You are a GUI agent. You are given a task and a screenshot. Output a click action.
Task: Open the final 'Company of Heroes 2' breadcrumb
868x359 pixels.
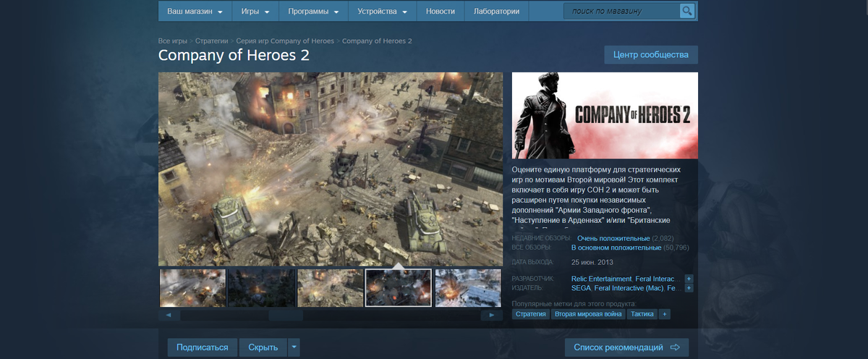(x=377, y=41)
